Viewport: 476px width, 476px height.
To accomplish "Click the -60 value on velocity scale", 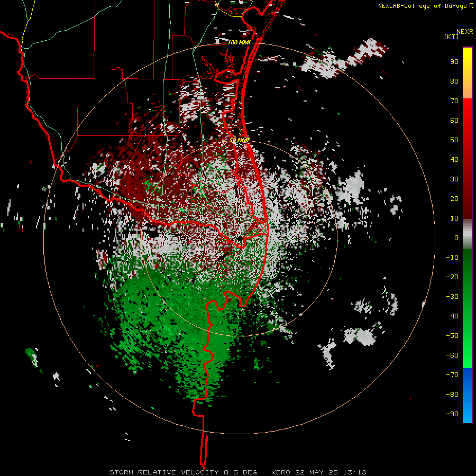I will [452, 355].
